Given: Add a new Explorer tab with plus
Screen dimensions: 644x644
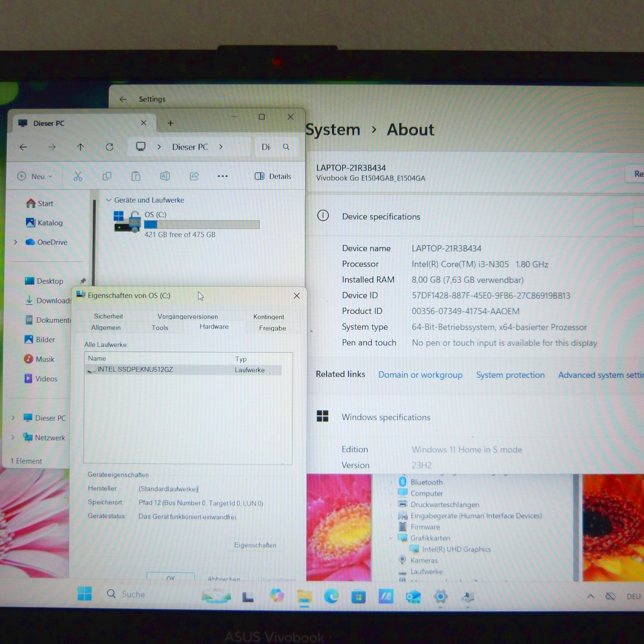Looking at the screenshot, I should [x=171, y=123].
